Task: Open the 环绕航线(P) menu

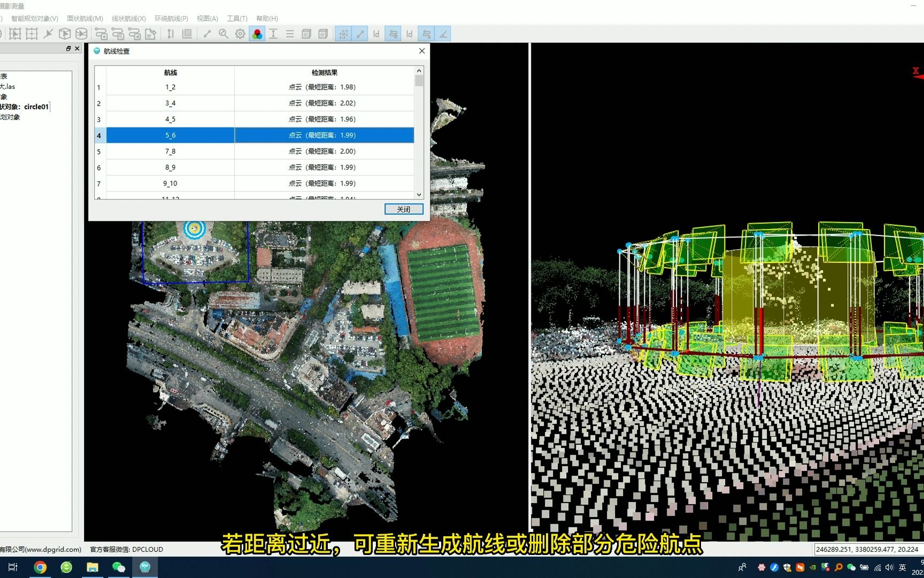Action: pyautogui.click(x=171, y=18)
